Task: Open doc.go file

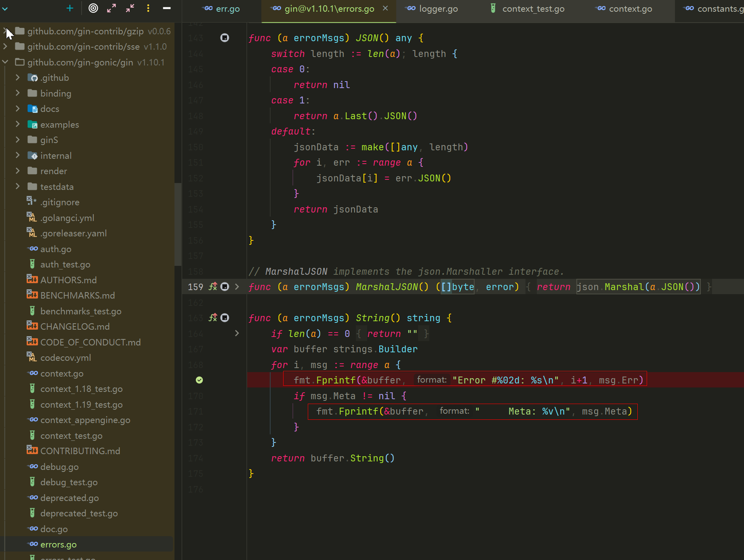Action: 54,529
